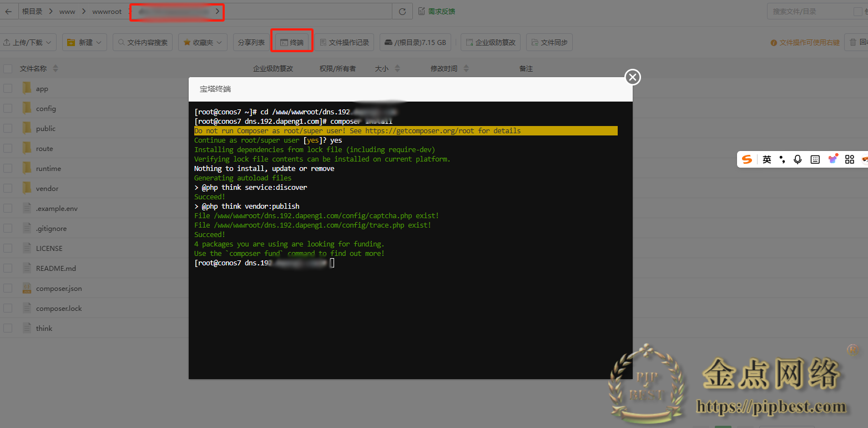
Task: Select the checkbox beside composer.lock
Action: [8, 308]
